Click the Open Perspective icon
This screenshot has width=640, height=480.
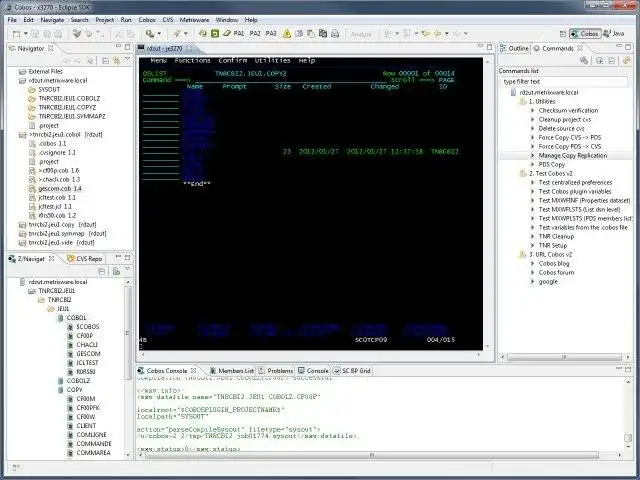563,33
